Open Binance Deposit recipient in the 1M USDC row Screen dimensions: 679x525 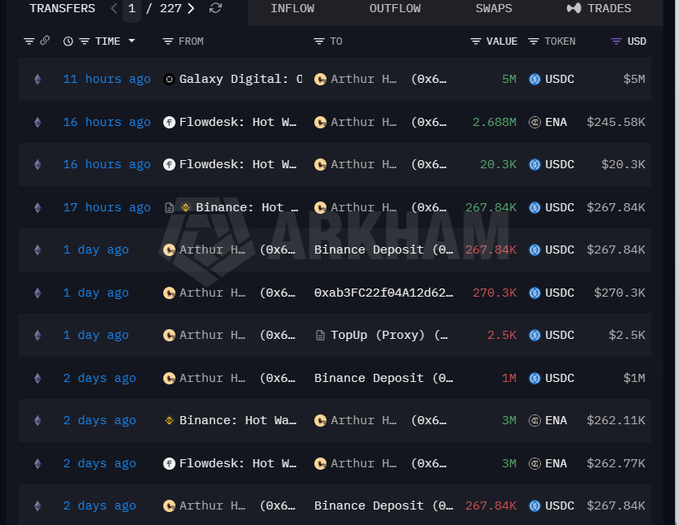(384, 378)
